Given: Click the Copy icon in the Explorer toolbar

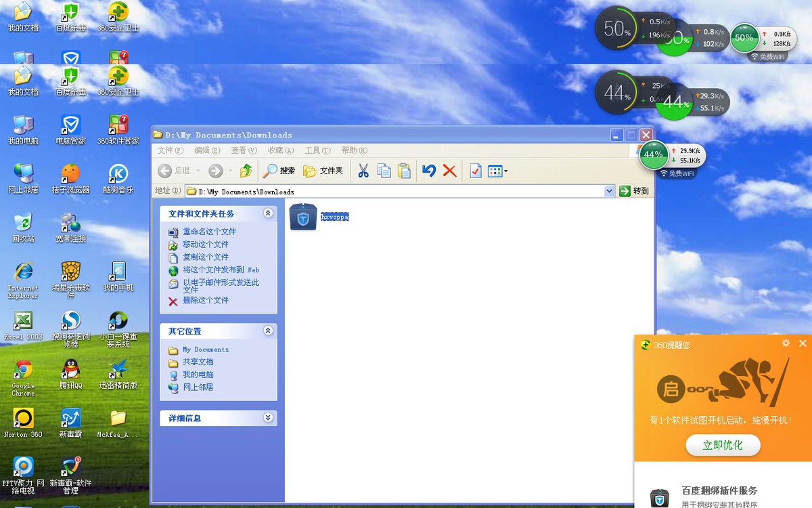Looking at the screenshot, I should tap(384, 171).
